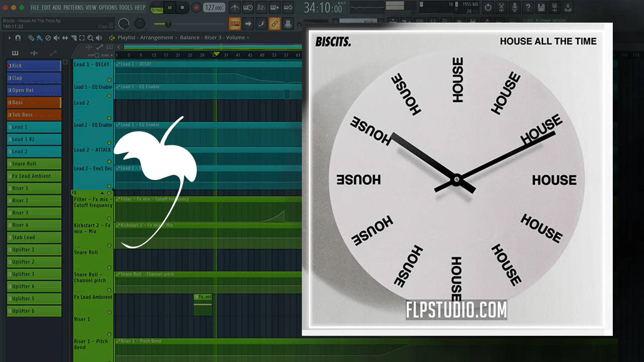644x362 pixels.
Task: Mute the Lead 2 - ATTACK track
Action: pos(109,161)
